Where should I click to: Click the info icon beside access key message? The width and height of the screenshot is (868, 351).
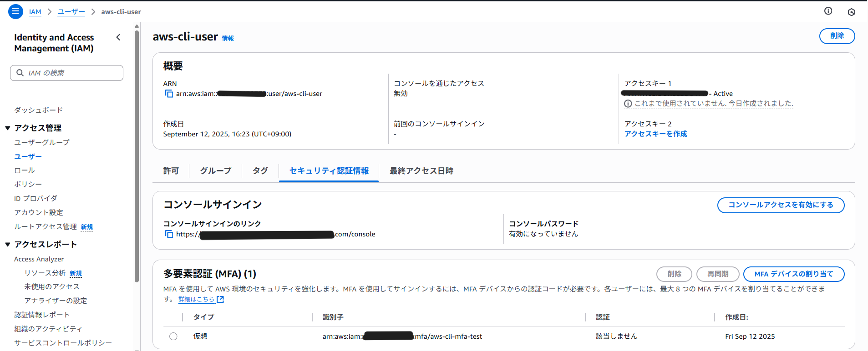click(x=628, y=104)
